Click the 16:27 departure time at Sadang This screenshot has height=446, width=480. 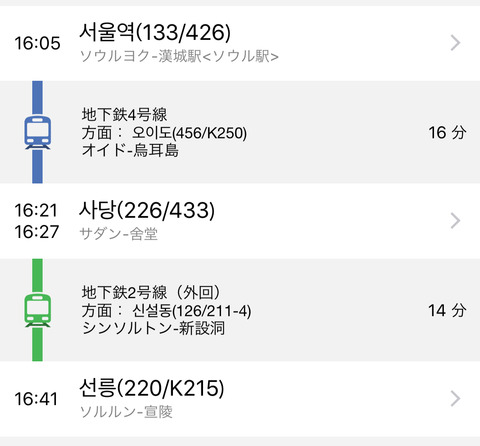[x=37, y=232]
